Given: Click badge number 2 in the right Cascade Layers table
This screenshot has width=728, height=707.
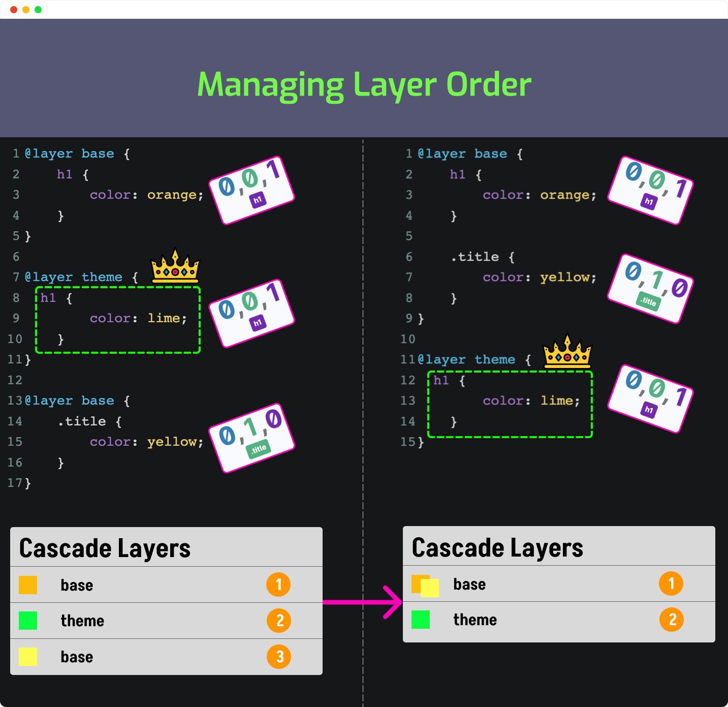Looking at the screenshot, I should coord(672,620).
